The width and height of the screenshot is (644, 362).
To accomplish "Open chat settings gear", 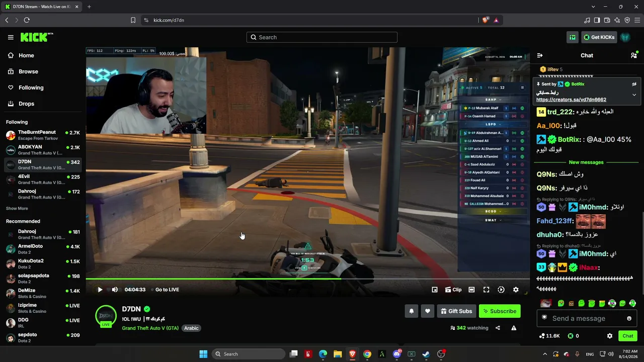I will [610, 336].
